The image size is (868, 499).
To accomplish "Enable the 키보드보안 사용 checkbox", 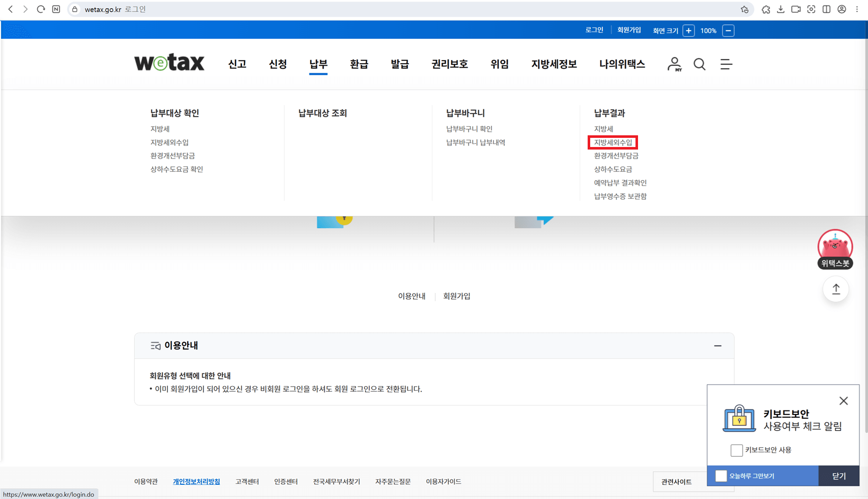I will click(737, 450).
